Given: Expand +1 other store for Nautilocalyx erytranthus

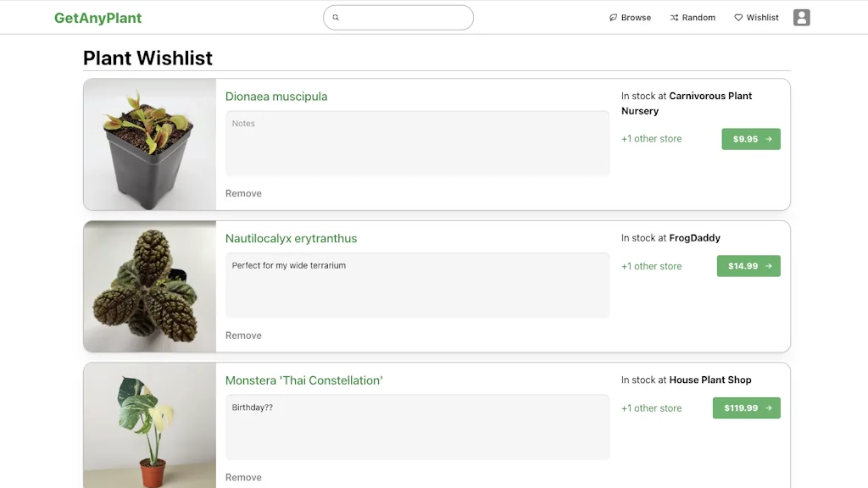Looking at the screenshot, I should pos(651,265).
